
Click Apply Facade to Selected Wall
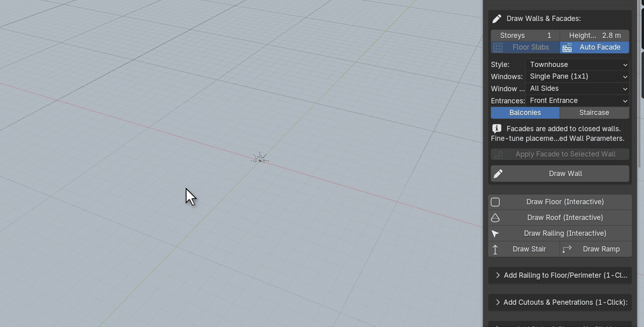click(560, 154)
